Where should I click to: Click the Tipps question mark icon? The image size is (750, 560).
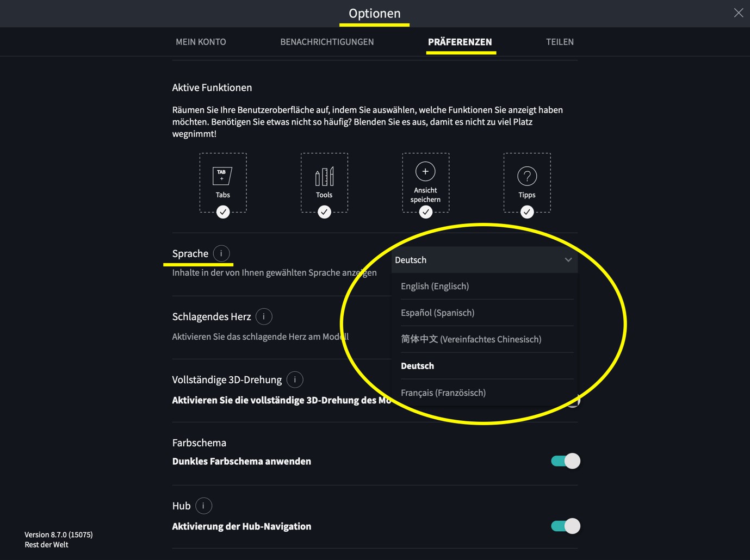526,176
